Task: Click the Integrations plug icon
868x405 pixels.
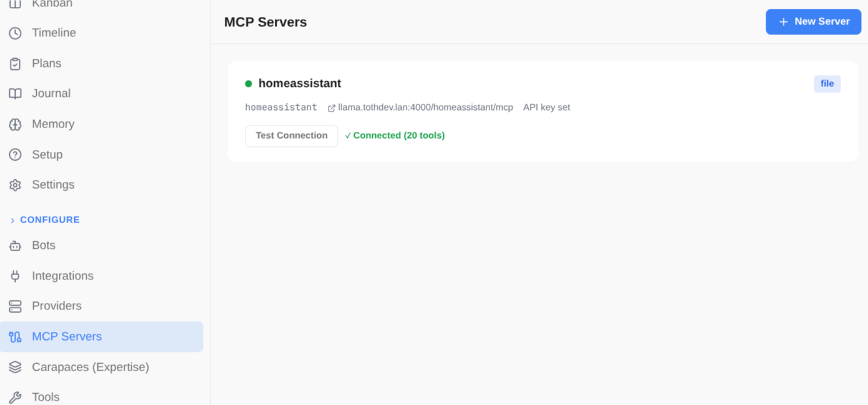Action: pos(14,276)
